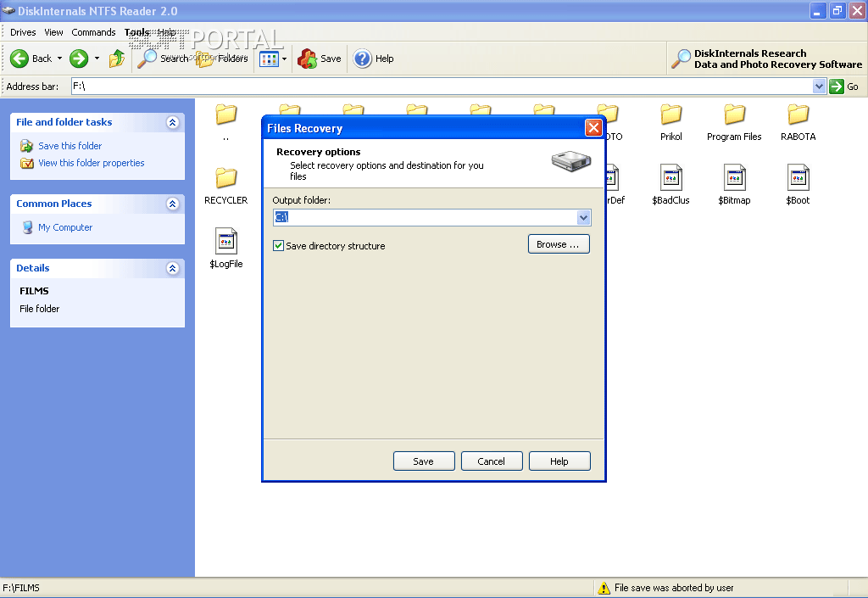Click the folder properties icon in tasks panel
Image resolution: width=868 pixels, height=598 pixels.
[x=26, y=163]
